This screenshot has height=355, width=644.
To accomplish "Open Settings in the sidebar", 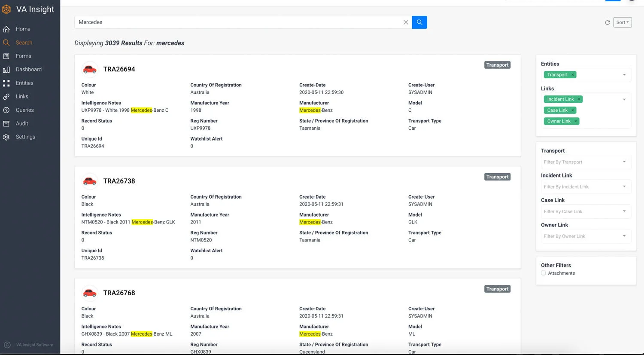I will pos(25,137).
